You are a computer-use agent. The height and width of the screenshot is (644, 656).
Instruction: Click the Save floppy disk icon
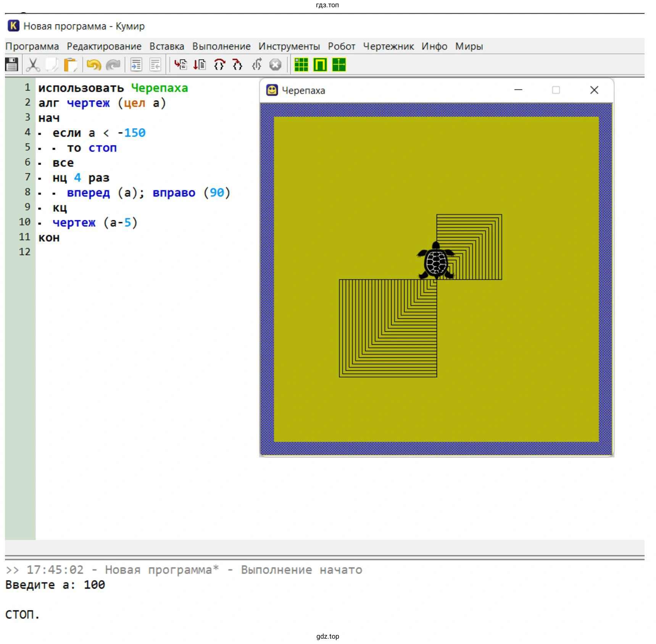pos(12,65)
